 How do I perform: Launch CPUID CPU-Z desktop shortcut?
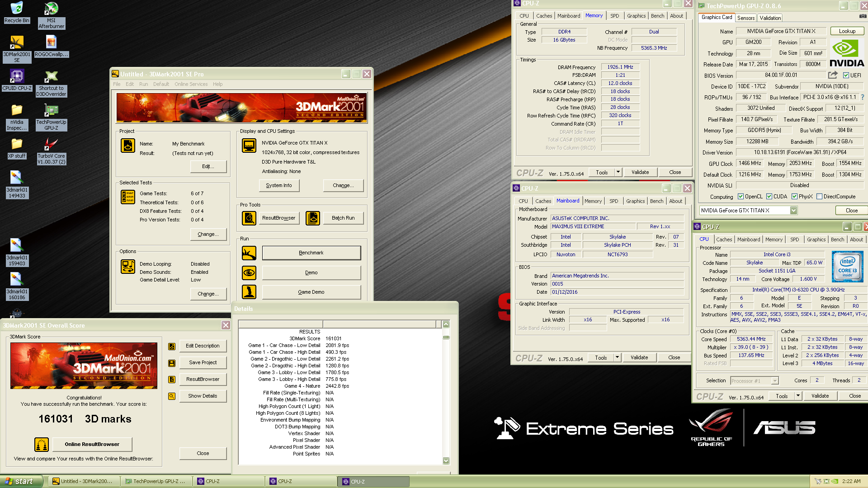coord(17,80)
